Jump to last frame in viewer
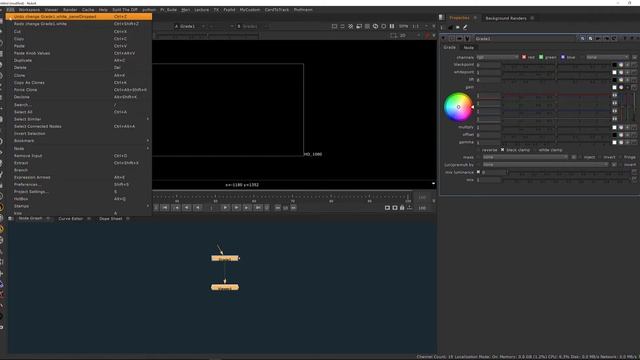The width and height of the screenshot is (640, 360). coord(258,208)
